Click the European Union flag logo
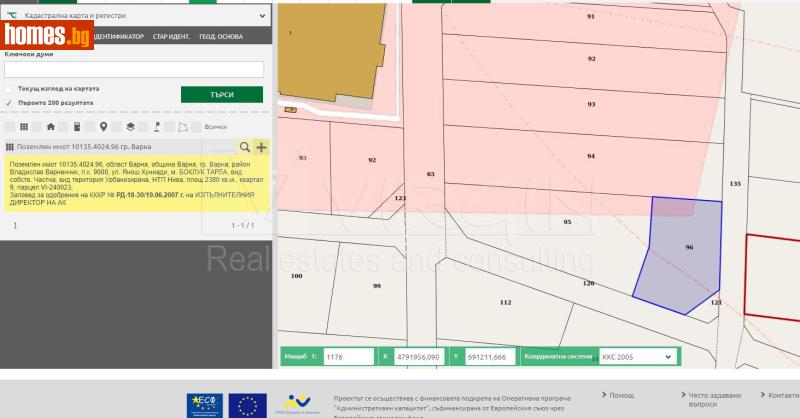The height and width of the screenshot is (418, 800). 247,406
